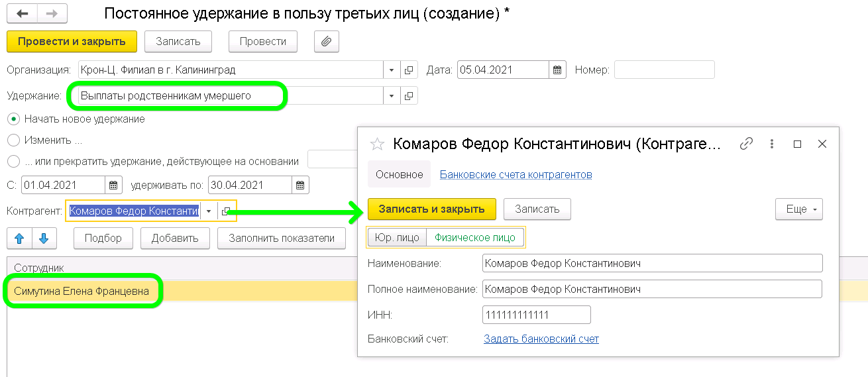Click the Записать button in the main document
Screen dimensions: 868x377
pos(178,41)
